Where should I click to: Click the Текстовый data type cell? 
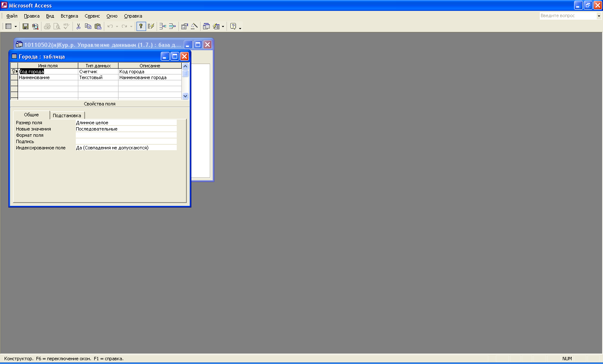98,77
